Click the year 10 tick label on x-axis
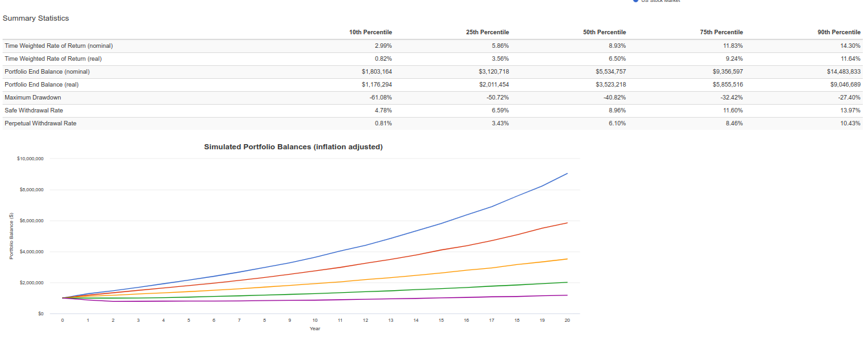Screen dimensions: 868x338 point(315,320)
